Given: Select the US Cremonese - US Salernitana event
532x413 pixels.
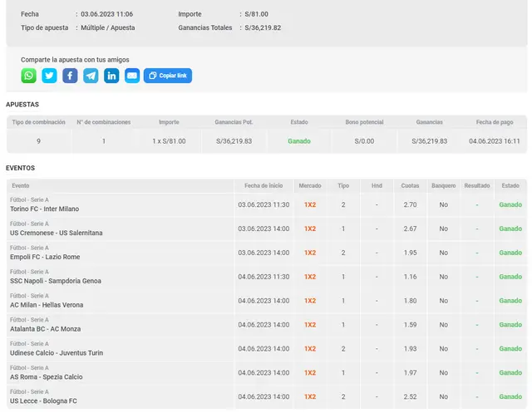Looking at the screenshot, I should click(x=57, y=233).
